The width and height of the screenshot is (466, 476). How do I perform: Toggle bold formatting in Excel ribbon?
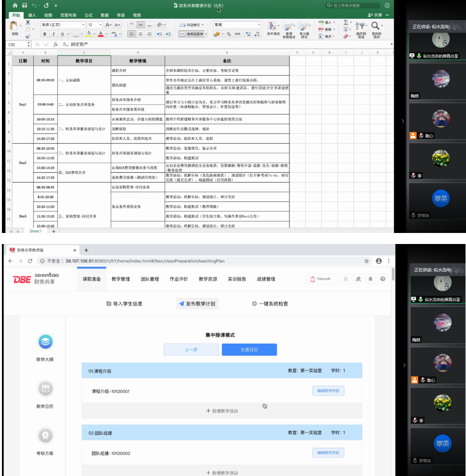coord(45,34)
